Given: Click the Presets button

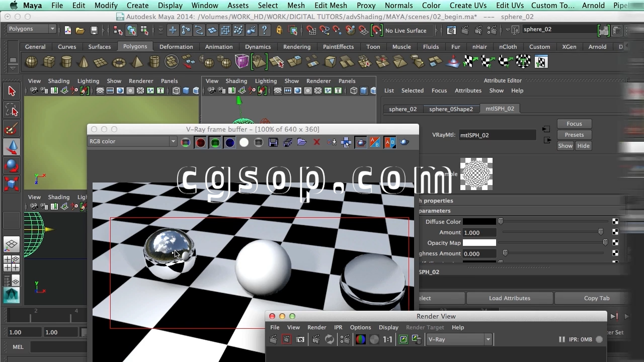Looking at the screenshot, I should [574, 135].
